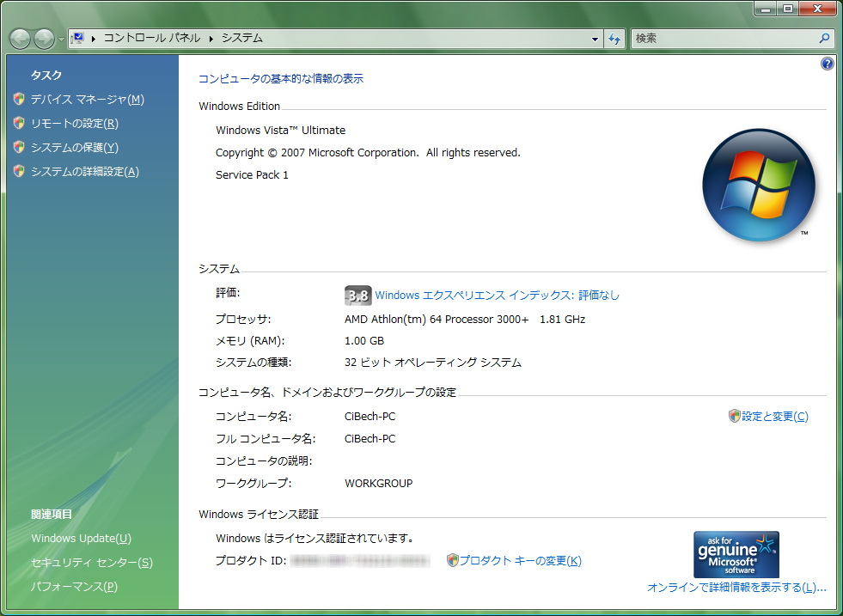Click プロダクト キーの変更 link
The width and height of the screenshot is (843, 616).
coord(520,561)
